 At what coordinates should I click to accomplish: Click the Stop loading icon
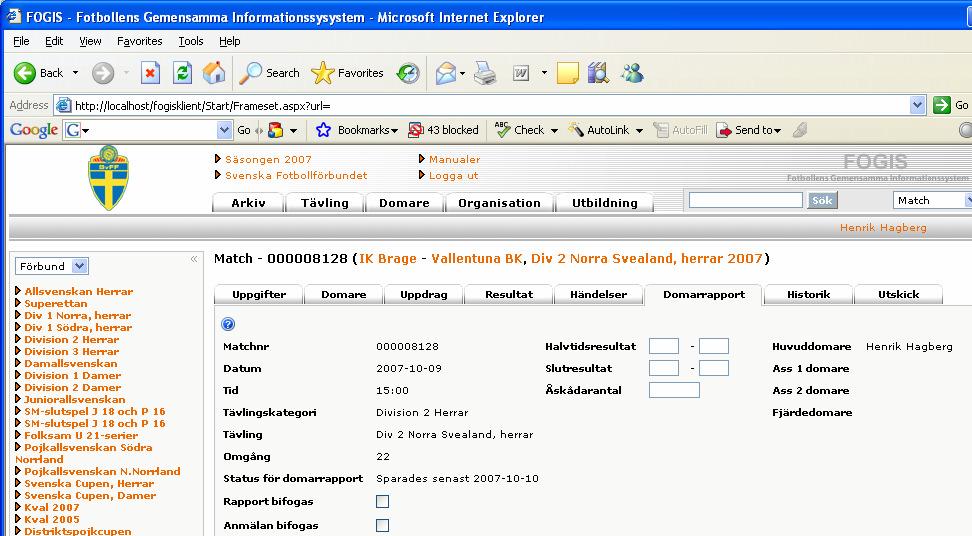(150, 73)
